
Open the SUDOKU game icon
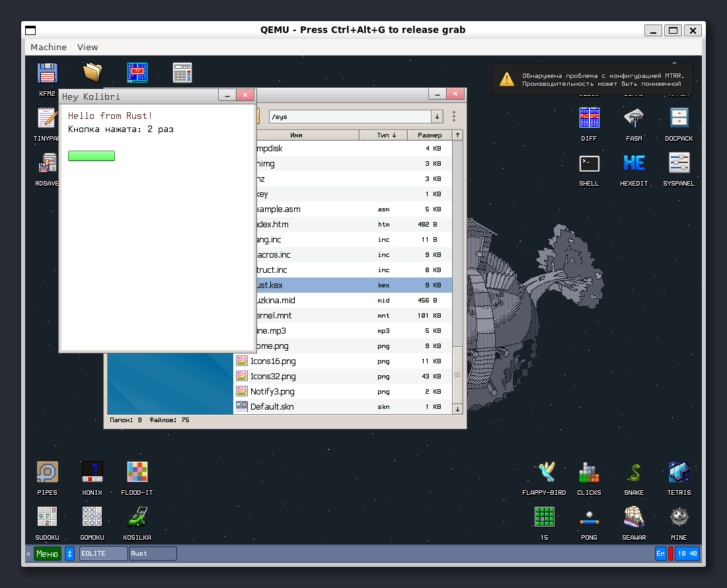pyautogui.click(x=47, y=517)
